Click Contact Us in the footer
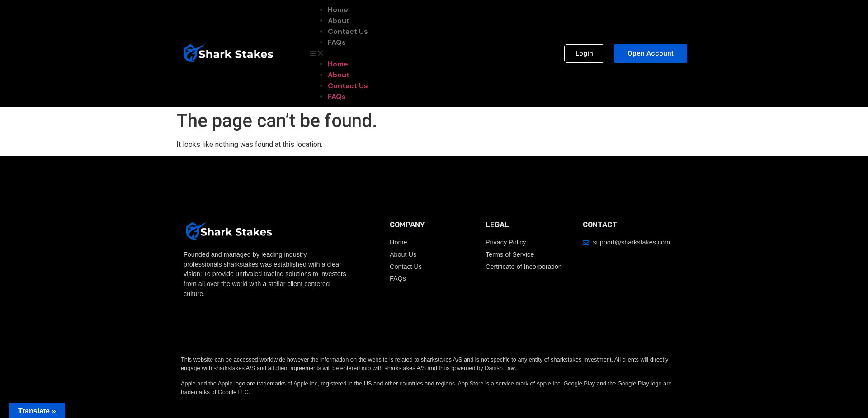 pos(406,267)
